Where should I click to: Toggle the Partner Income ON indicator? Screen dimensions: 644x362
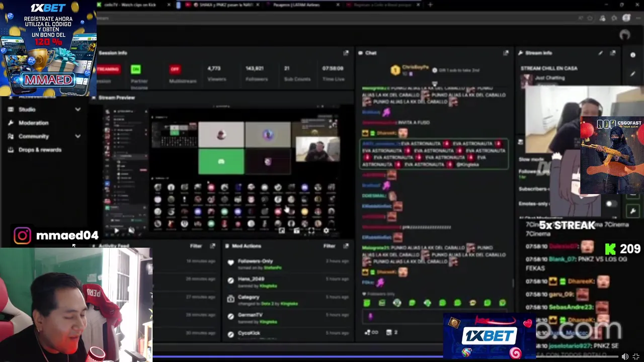coord(135,69)
